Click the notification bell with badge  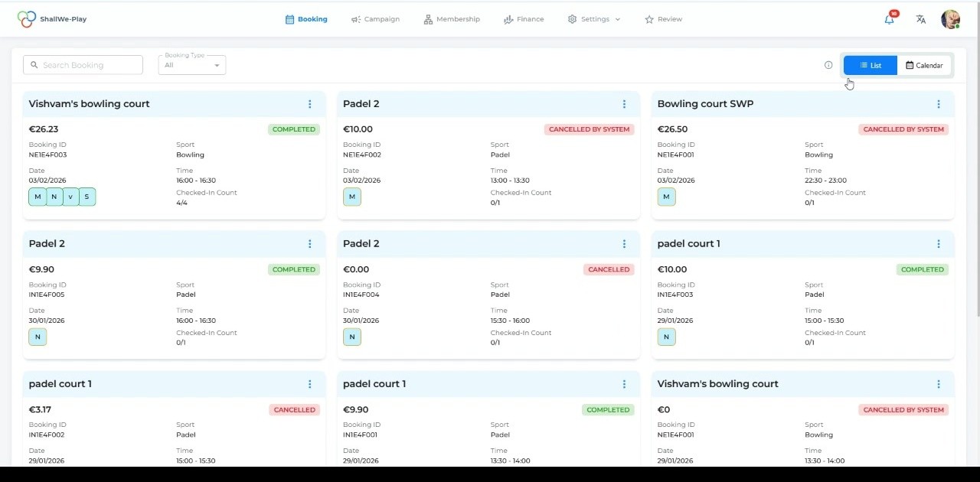coord(889,19)
